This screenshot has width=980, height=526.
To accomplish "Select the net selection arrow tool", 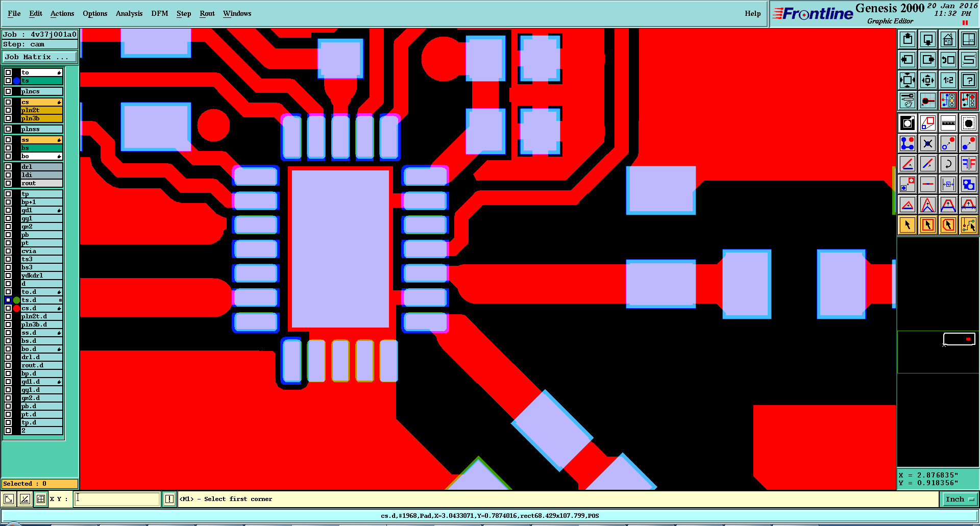I will (x=968, y=224).
